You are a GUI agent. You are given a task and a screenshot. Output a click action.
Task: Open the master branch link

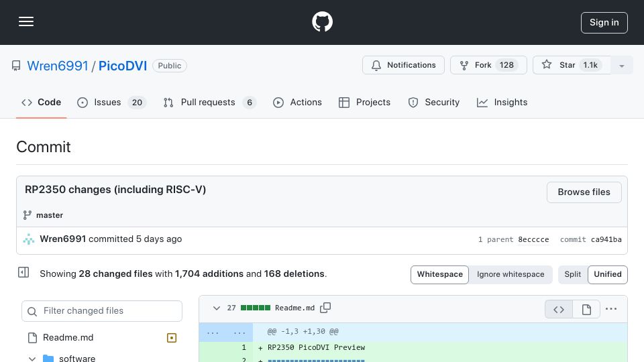(49, 215)
